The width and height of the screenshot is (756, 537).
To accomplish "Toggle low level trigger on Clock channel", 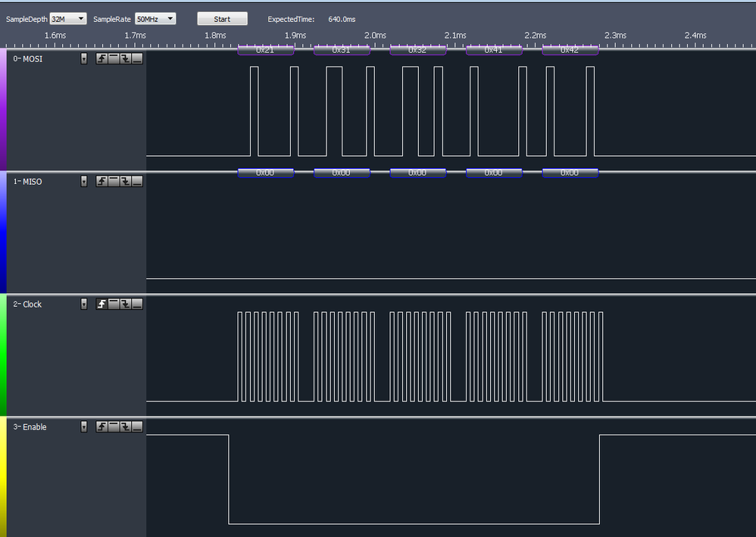I will click(137, 304).
